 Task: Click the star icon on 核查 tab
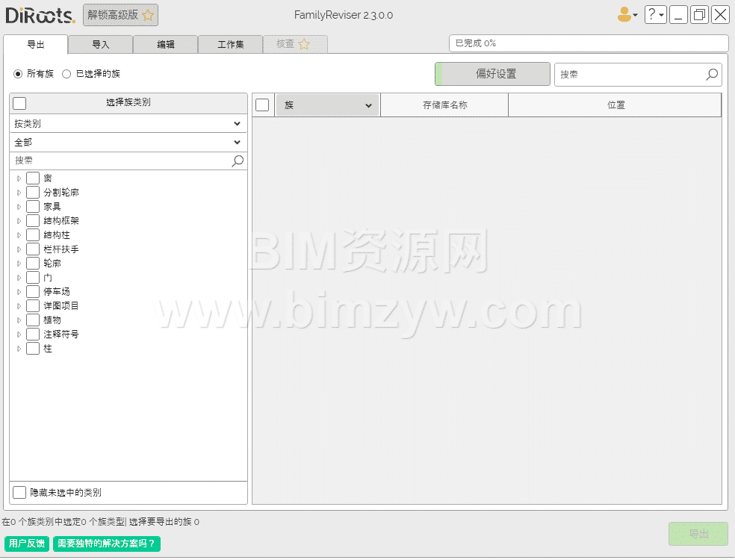[x=304, y=44]
